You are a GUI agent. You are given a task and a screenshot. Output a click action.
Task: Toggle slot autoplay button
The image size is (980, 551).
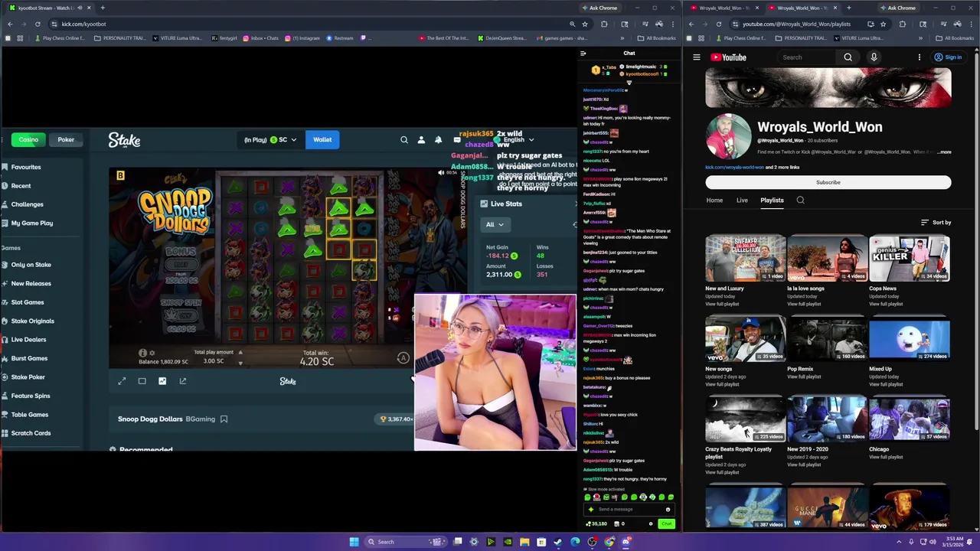click(x=403, y=358)
